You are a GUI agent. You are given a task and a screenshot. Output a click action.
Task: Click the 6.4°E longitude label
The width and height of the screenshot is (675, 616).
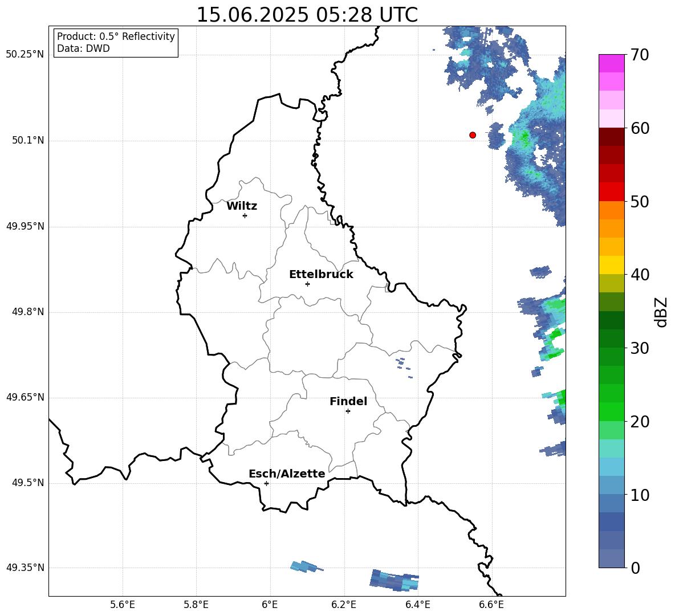(x=417, y=605)
